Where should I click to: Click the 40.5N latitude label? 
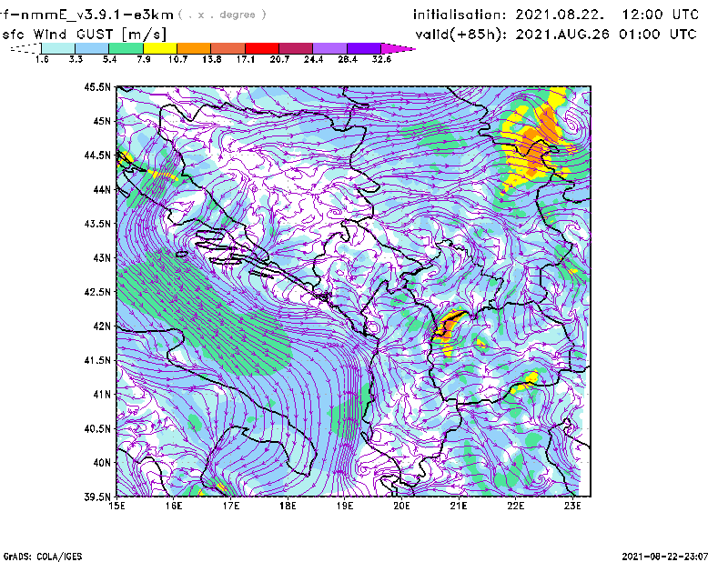click(x=97, y=429)
